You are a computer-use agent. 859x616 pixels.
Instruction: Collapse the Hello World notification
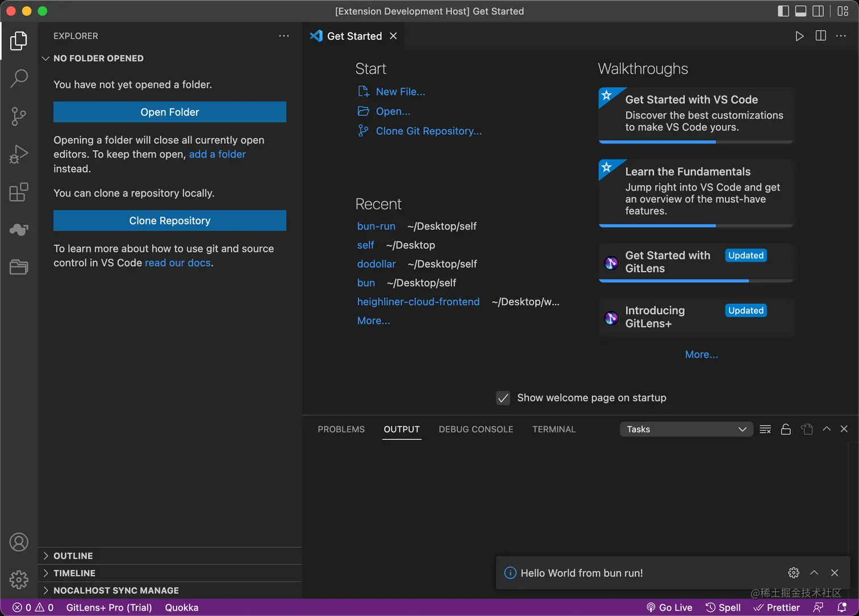click(814, 573)
